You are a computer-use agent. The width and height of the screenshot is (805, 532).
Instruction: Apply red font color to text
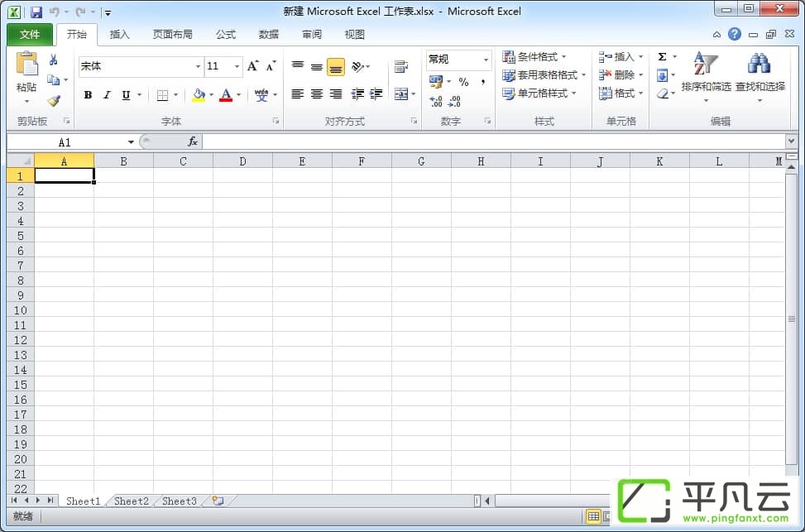[x=226, y=95]
